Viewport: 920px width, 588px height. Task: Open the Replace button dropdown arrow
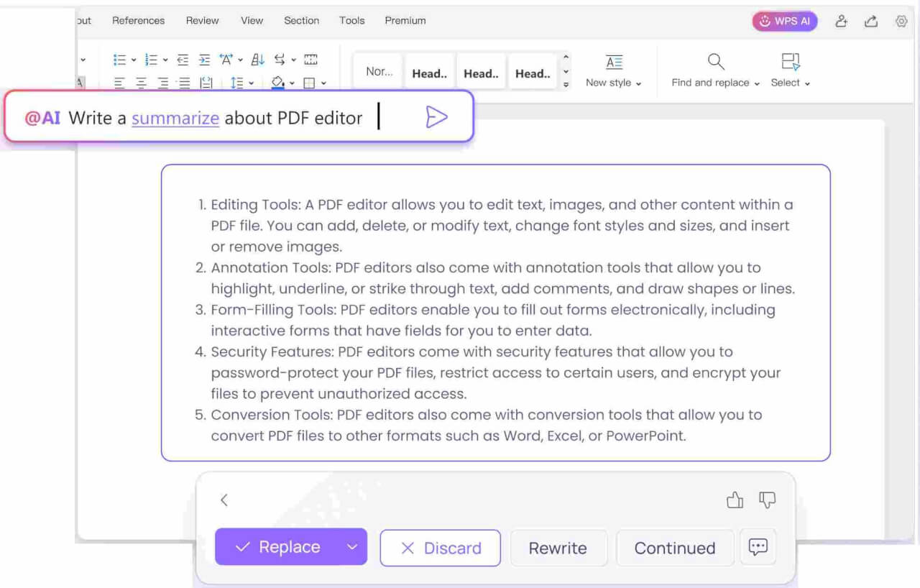click(x=352, y=547)
